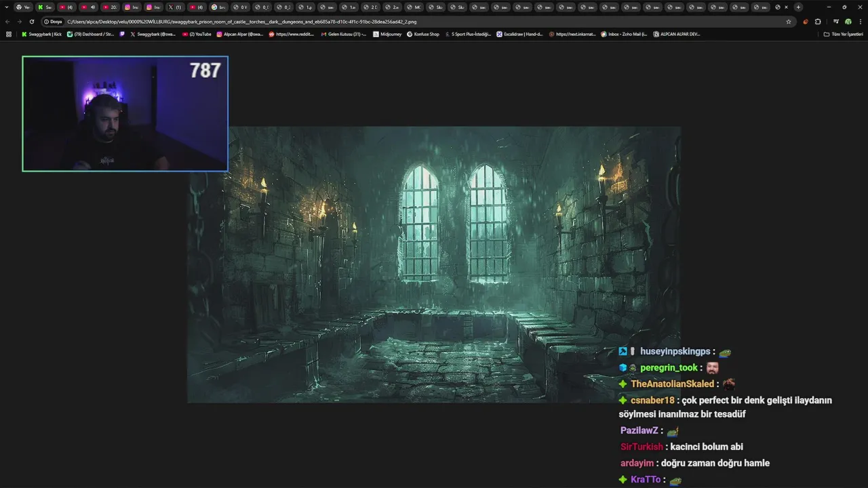Open the tab search dropdown arrow
The width and height of the screenshot is (868, 488).
(6, 7)
